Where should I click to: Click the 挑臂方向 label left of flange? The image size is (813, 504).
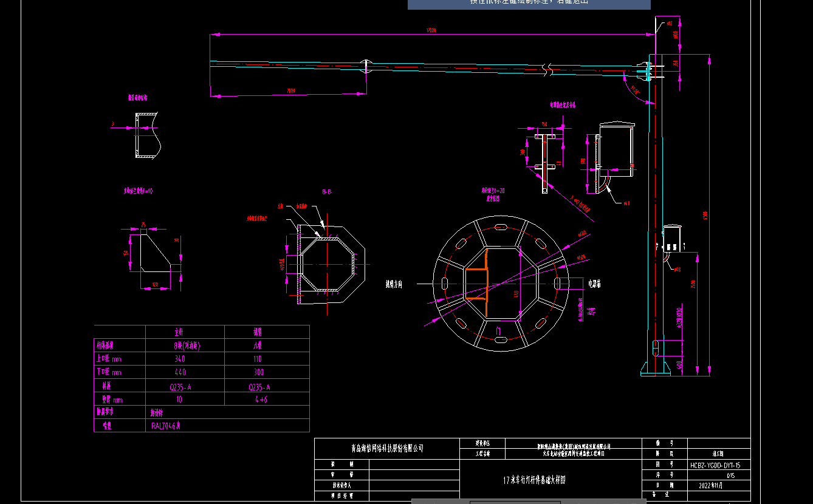click(394, 284)
